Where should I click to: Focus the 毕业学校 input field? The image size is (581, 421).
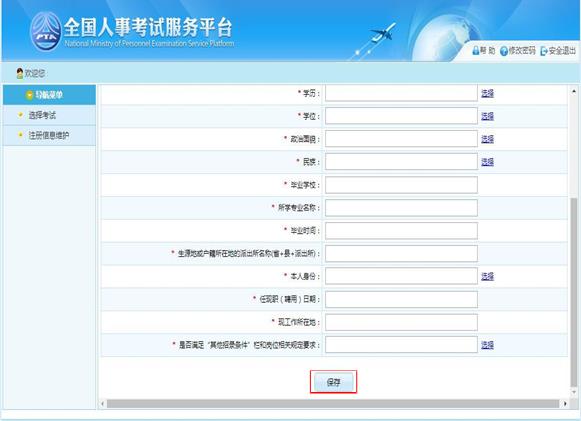[x=401, y=185]
